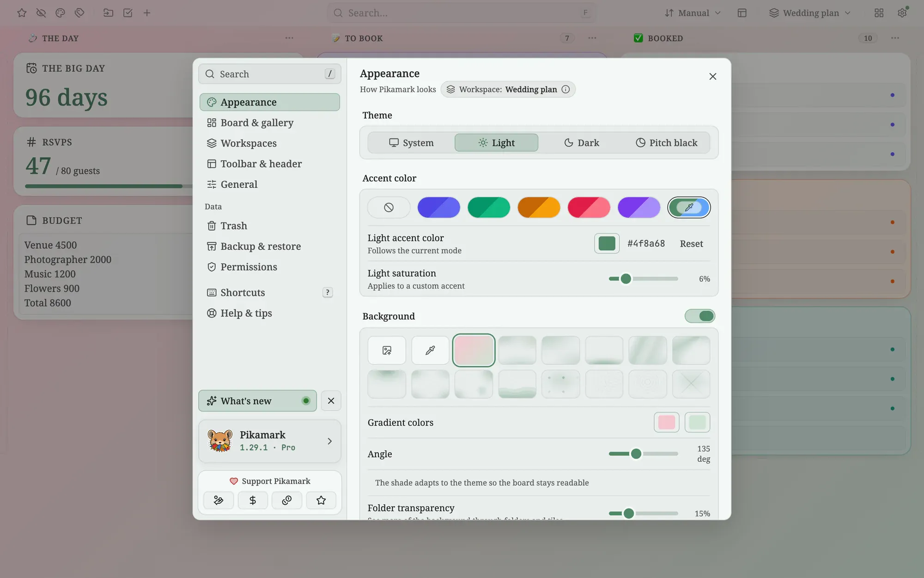924x578 pixels.
Task: Click the link share icon under Support Pikamark
Action: point(287,500)
